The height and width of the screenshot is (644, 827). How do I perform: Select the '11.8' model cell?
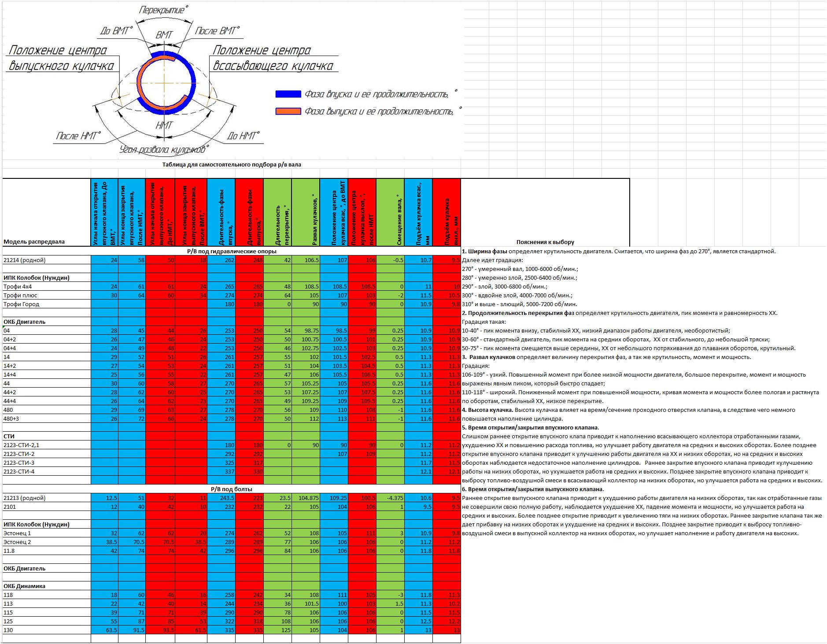coord(47,551)
